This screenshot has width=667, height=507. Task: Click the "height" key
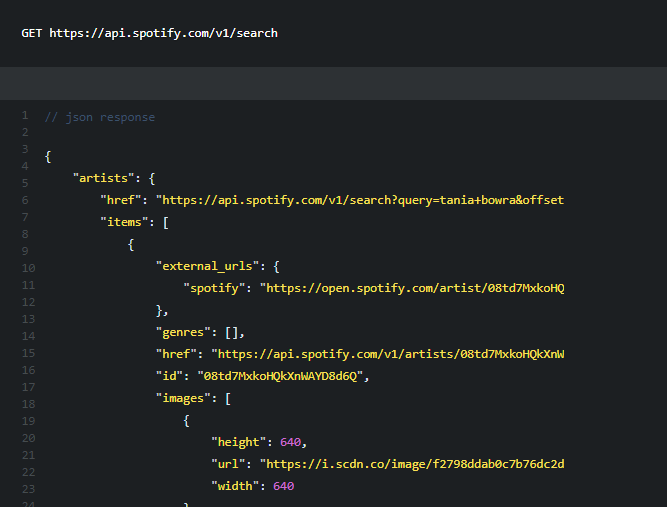point(239,442)
